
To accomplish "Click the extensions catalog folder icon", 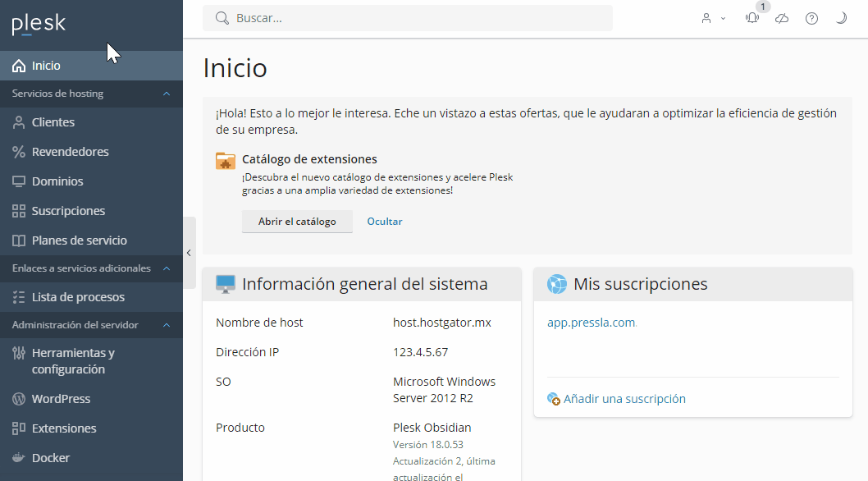I will (226, 161).
